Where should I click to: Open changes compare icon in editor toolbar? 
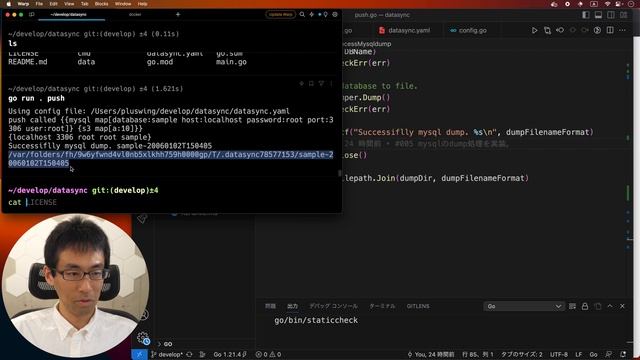pyautogui.click(x=547, y=30)
